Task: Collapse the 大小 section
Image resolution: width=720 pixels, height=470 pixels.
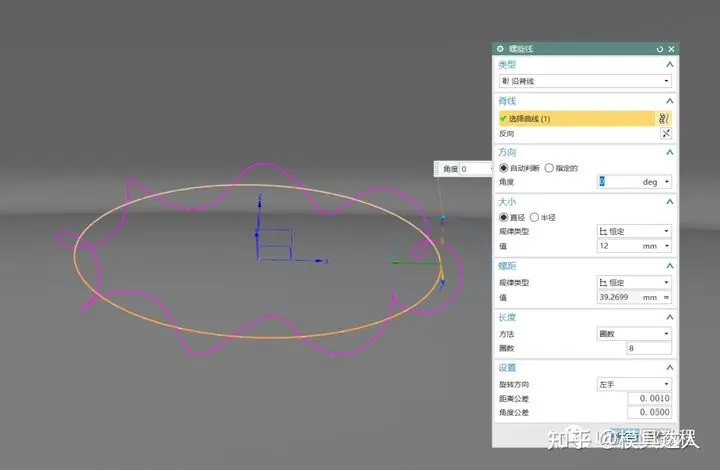Action: [x=670, y=201]
